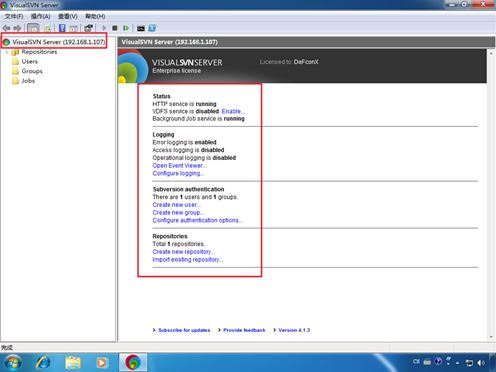Click the CK language indicator in the tray
Viewport: 496px width, 372px height.
pos(416,361)
